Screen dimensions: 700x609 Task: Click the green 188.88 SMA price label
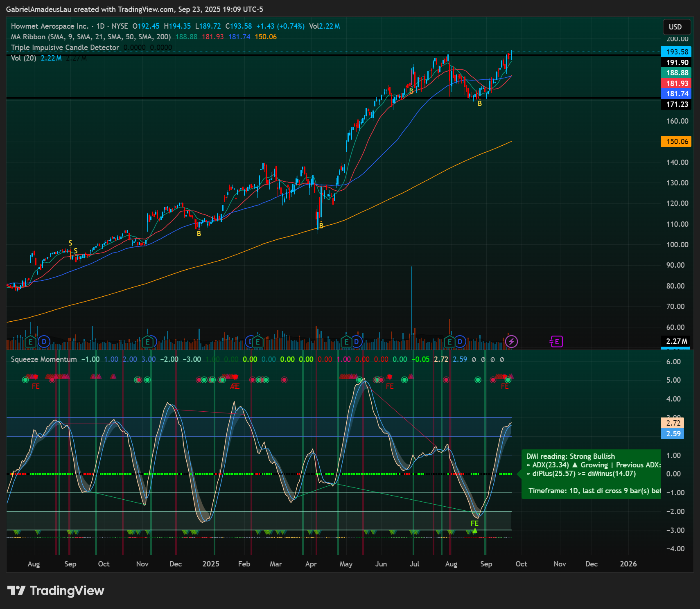click(676, 73)
